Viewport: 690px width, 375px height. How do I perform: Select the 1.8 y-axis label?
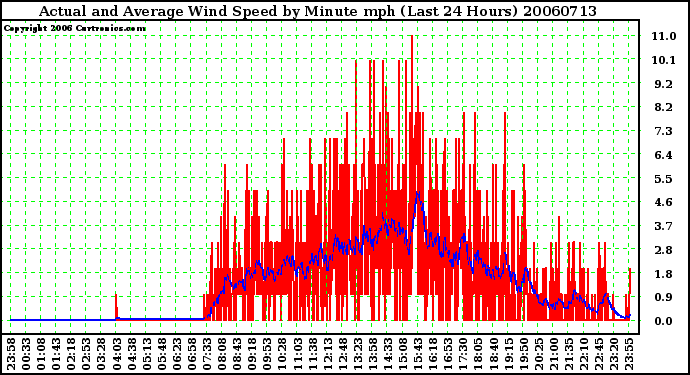pyautogui.click(x=664, y=274)
